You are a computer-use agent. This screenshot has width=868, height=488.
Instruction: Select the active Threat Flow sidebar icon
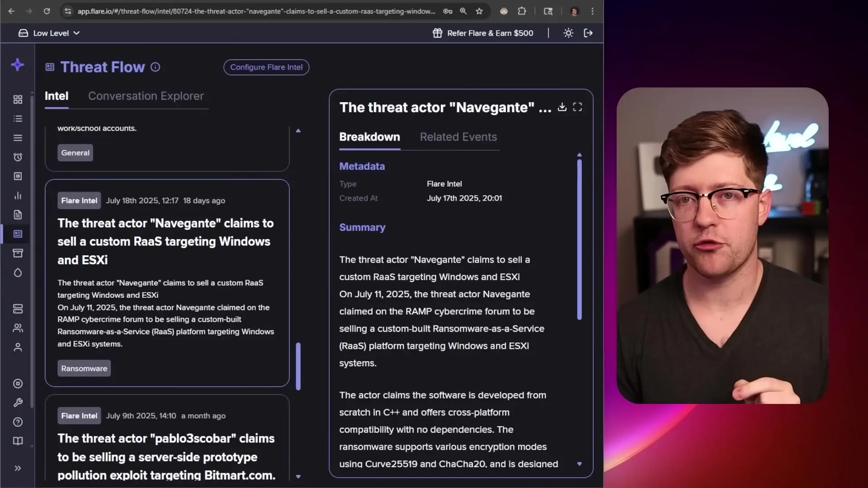[x=18, y=234]
